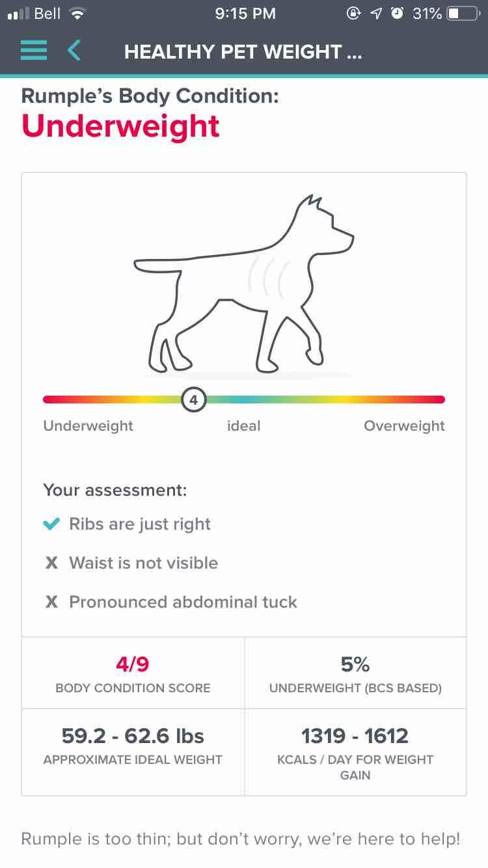Expand the Your assessment section
Screen dimensions: 488x868
115,490
